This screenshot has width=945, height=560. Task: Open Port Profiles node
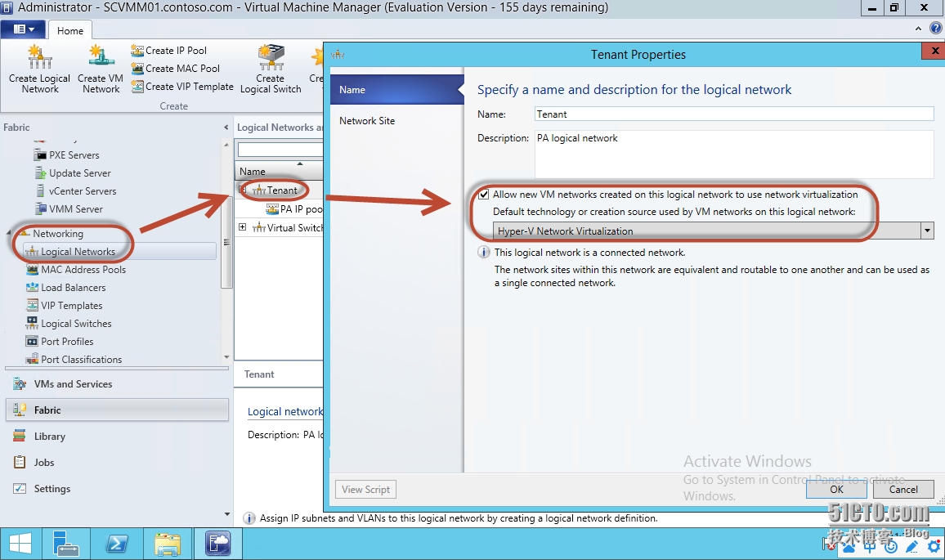tap(60, 341)
